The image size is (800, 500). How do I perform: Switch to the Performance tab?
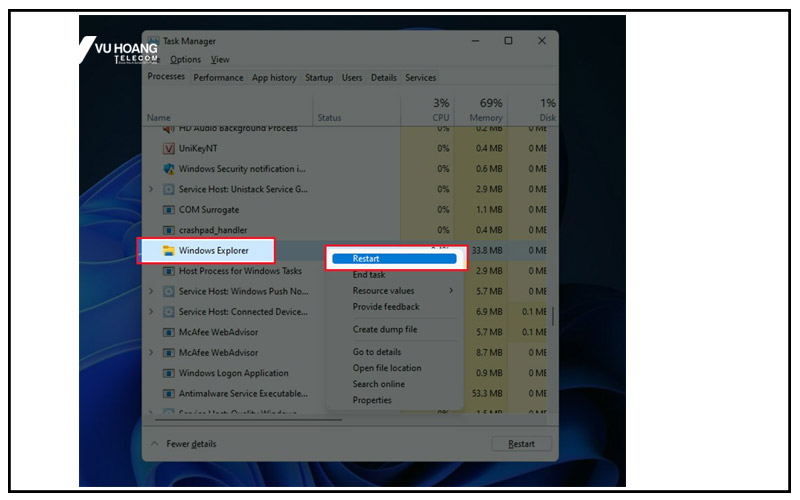coord(218,78)
